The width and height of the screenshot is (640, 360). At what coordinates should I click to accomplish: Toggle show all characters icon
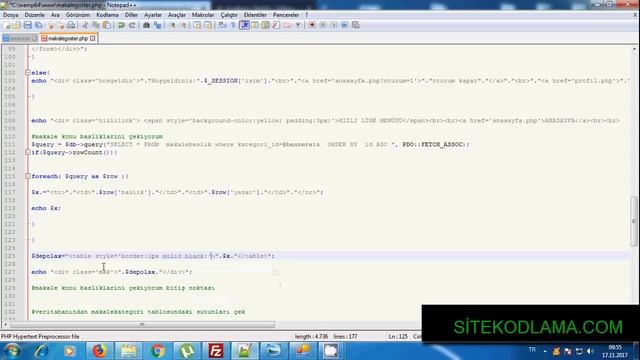pyautogui.click(x=233, y=25)
